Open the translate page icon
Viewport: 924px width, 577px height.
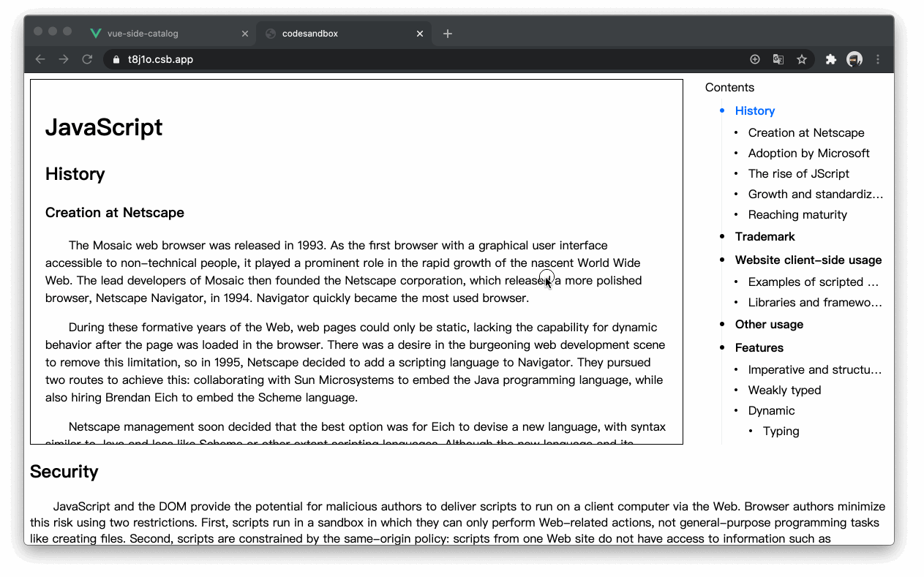[778, 59]
